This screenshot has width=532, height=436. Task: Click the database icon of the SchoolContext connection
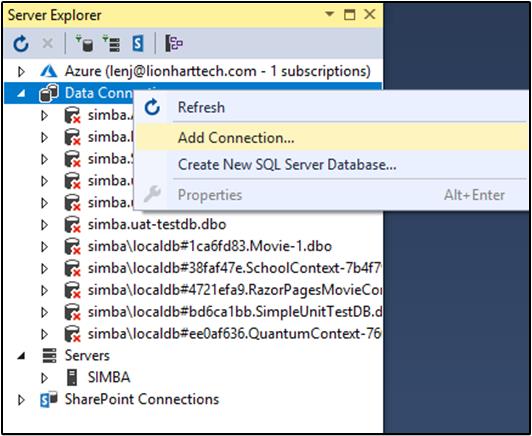click(72, 268)
